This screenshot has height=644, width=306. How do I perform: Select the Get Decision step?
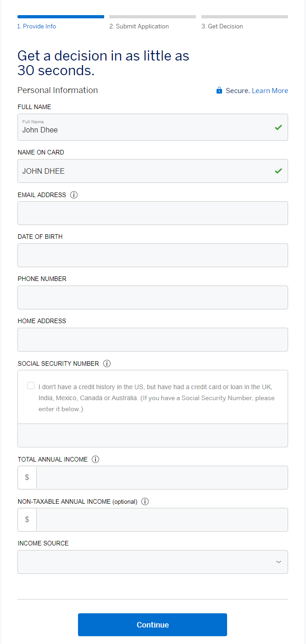[222, 26]
